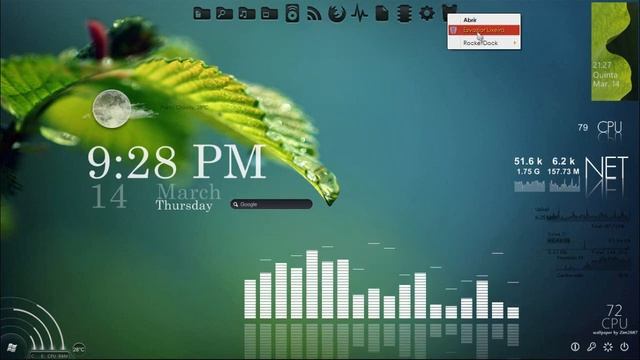Viewport: 640px width, 360px height.
Task: Click the 157.73 M total value
Action: pos(564,172)
